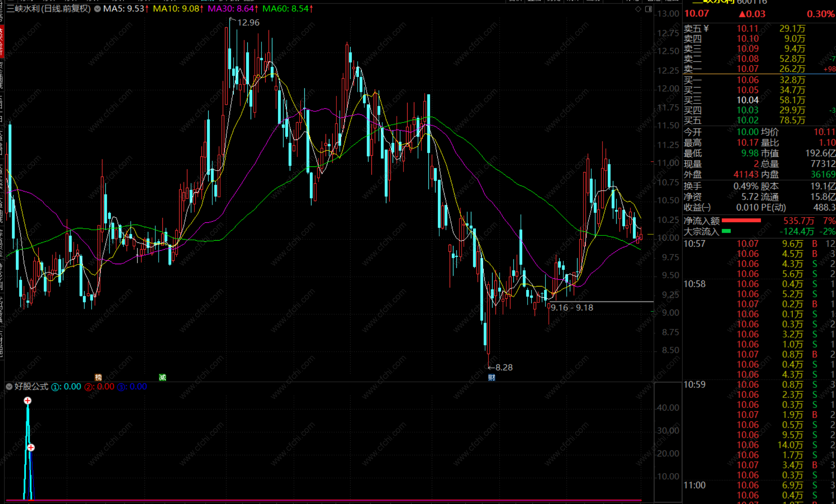The height and width of the screenshot is (504, 836).
Task: Click lower red plus marker in indicator
Action: pos(31,447)
